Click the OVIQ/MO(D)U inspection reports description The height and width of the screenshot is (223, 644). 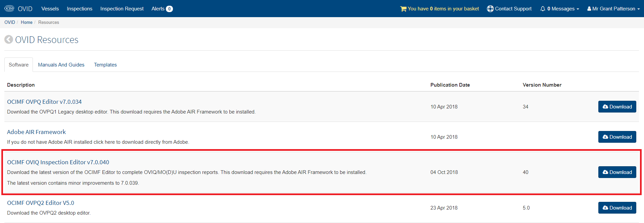coord(187,172)
